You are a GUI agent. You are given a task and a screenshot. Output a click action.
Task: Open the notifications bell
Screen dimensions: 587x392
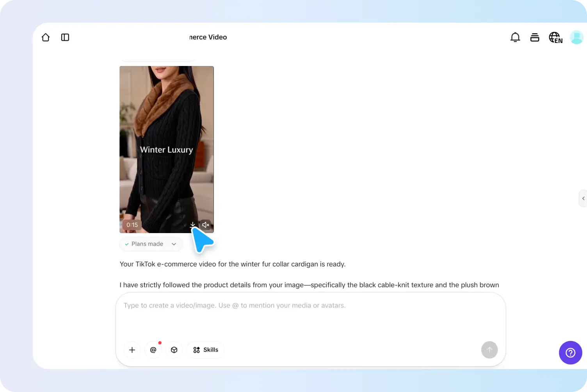pyautogui.click(x=515, y=37)
